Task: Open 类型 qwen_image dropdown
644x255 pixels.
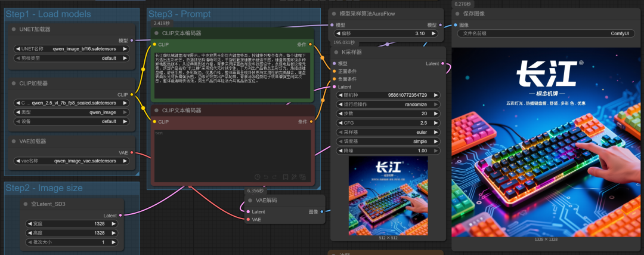Action: (72, 112)
